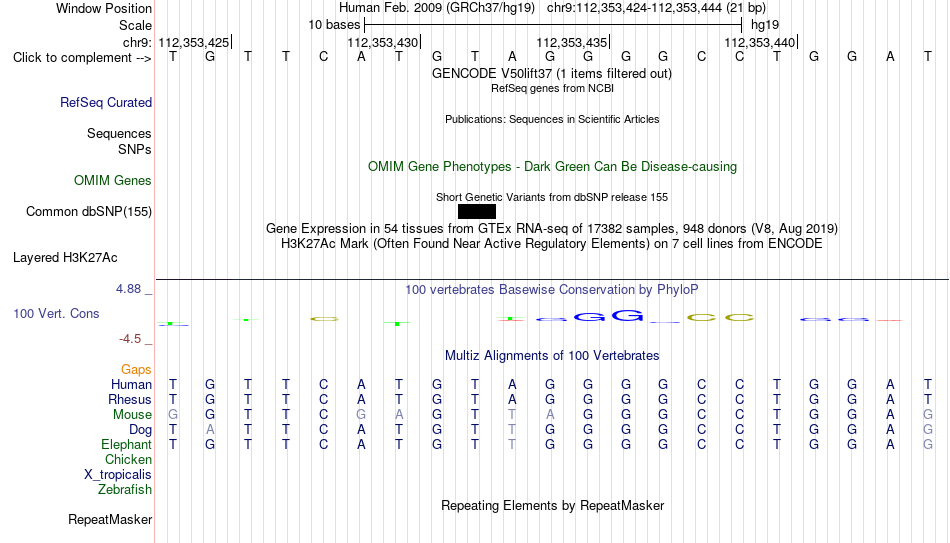Click the SNPs track label
The image size is (950, 543).
tap(135, 149)
